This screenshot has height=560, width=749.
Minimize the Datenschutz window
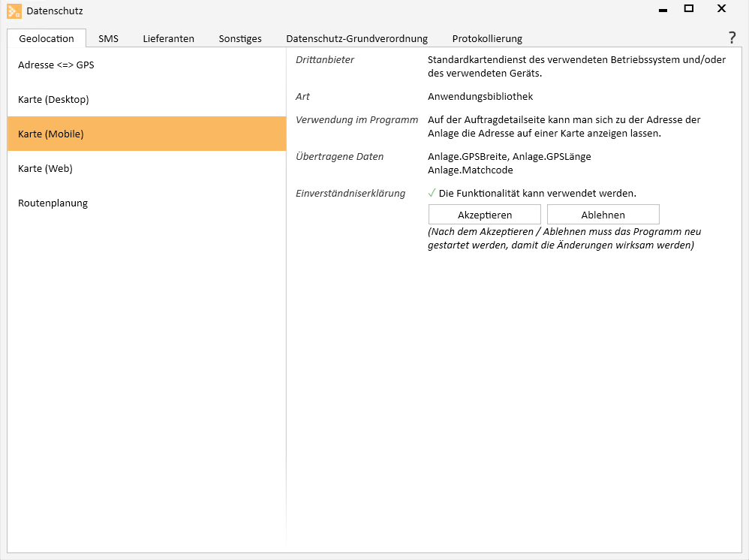coord(663,11)
